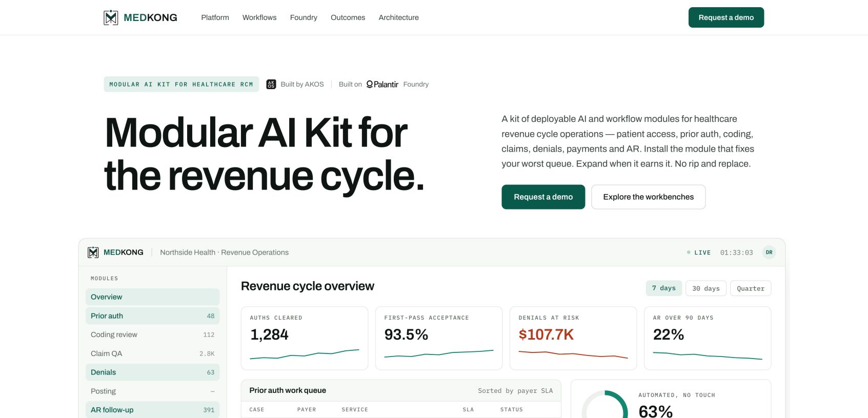Open the Claim QA module

click(153, 353)
